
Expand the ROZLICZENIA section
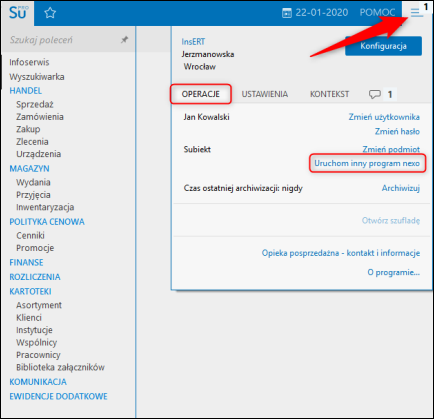pos(35,277)
